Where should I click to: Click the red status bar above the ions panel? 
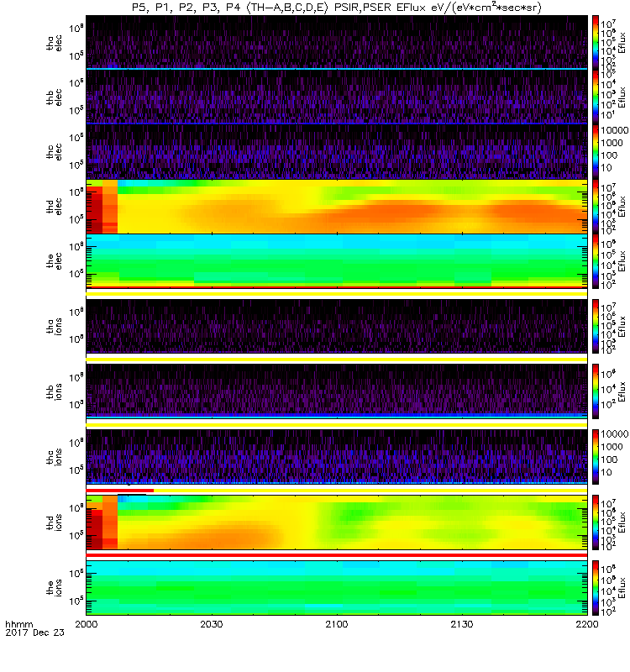point(337,555)
